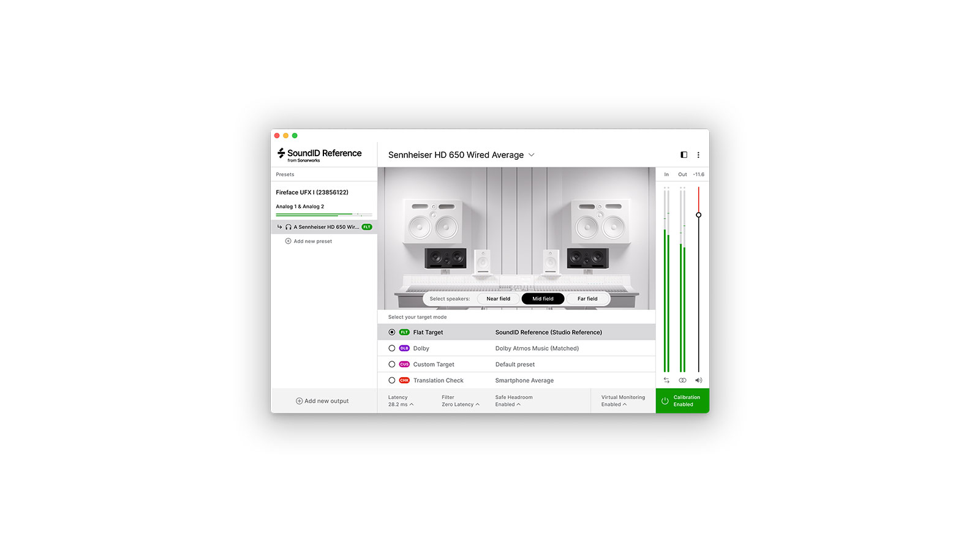Click the plus icon beside Add new output
The height and width of the screenshot is (551, 980).
pyautogui.click(x=299, y=401)
